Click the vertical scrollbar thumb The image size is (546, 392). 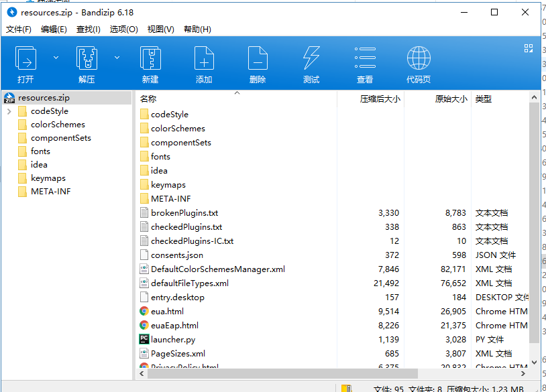point(534,222)
